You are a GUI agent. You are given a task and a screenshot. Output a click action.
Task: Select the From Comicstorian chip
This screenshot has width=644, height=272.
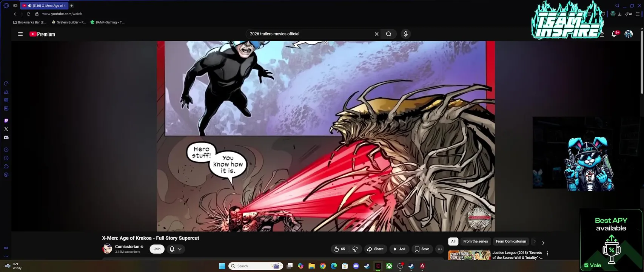coord(511,241)
